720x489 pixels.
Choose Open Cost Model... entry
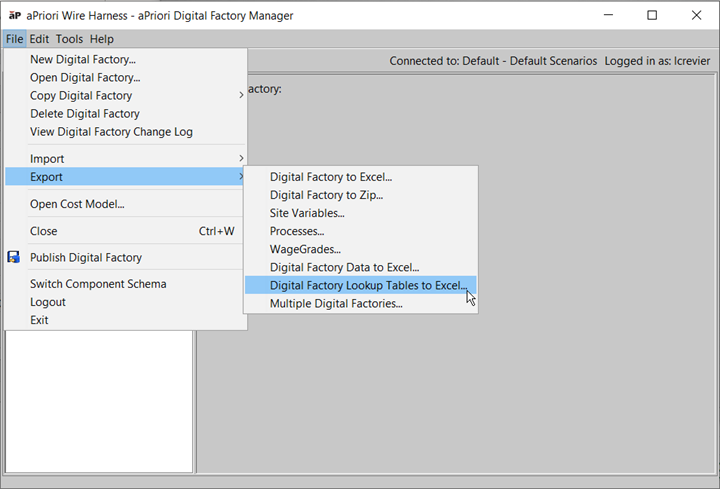pos(125,204)
